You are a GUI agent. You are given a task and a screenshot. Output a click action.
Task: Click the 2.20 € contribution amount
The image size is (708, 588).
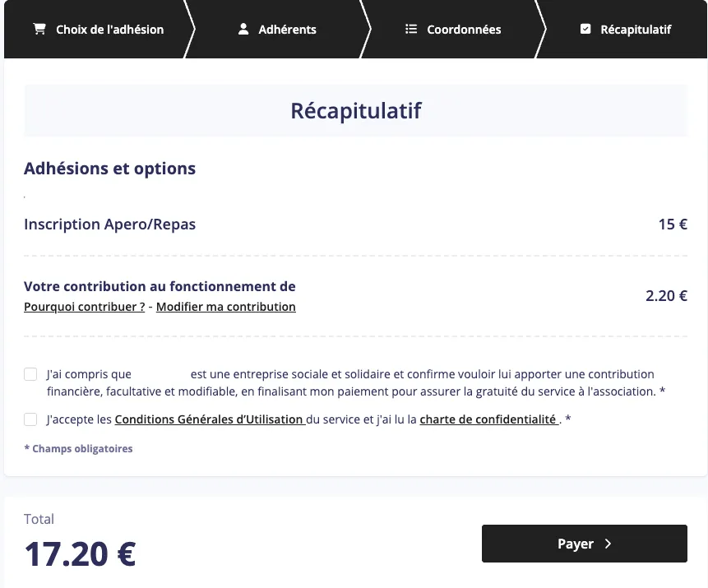click(x=666, y=296)
